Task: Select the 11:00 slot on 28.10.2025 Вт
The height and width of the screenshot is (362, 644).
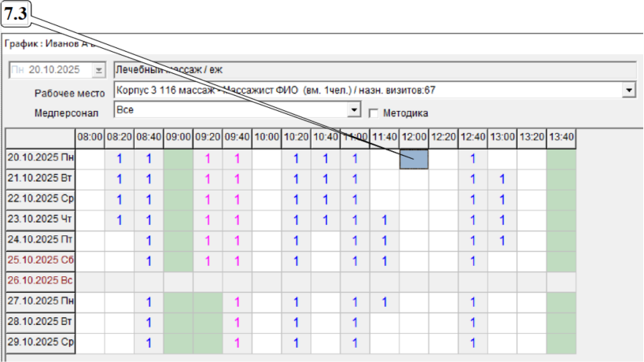Action: (355, 323)
